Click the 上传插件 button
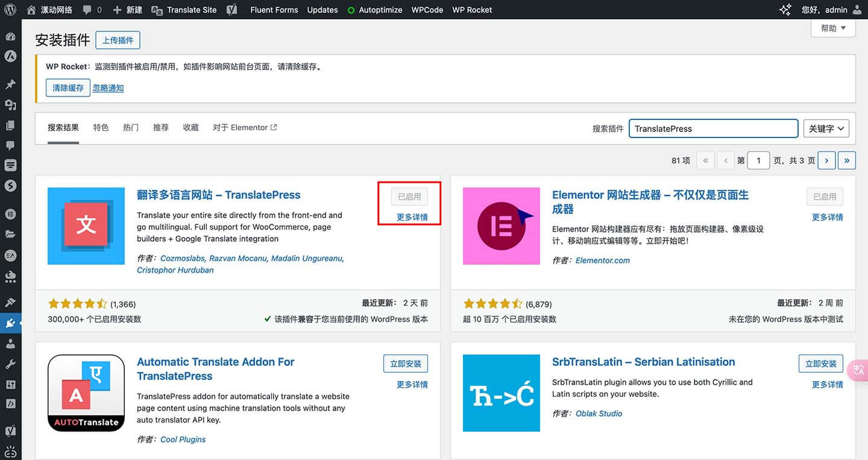Viewport: 868px width, 460px height. pos(118,40)
